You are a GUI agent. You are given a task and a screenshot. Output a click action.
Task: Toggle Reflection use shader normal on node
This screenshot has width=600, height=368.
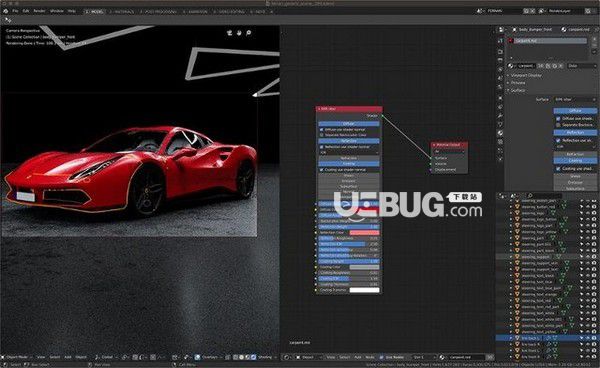tap(321, 147)
